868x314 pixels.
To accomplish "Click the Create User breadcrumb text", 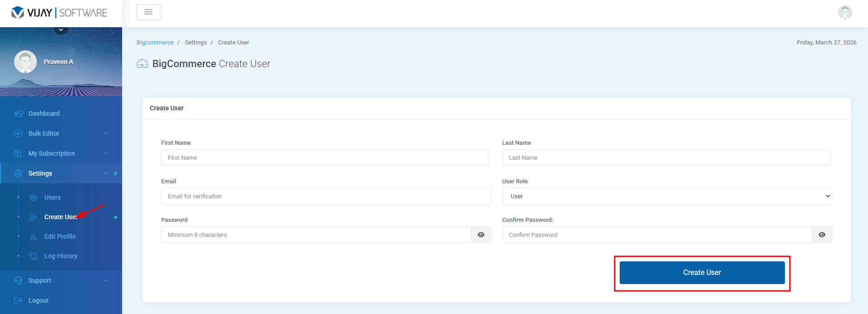I will click(x=233, y=42).
